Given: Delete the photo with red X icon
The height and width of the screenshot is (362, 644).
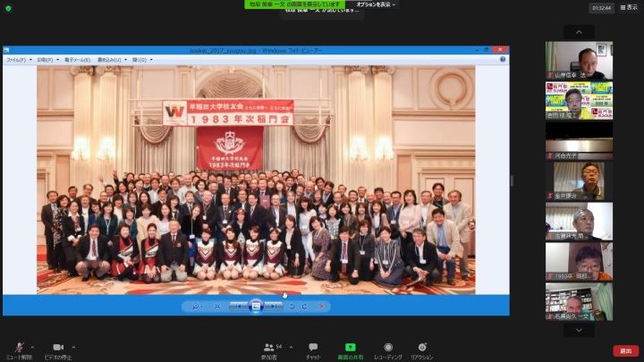Looking at the screenshot, I should [x=321, y=307].
